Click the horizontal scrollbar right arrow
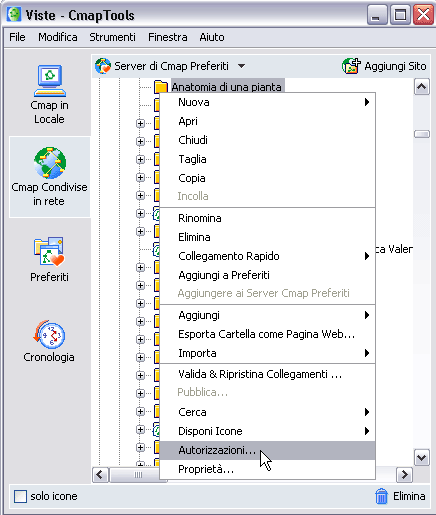This screenshot has height=515, width=436. tap(404, 474)
